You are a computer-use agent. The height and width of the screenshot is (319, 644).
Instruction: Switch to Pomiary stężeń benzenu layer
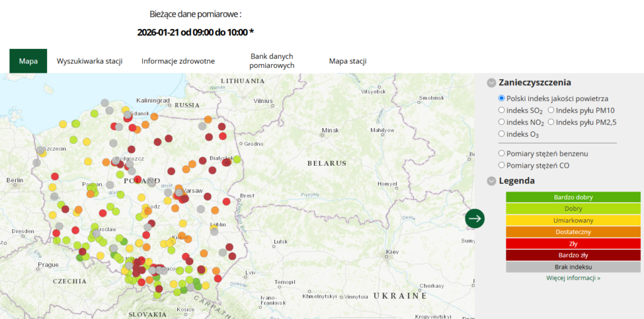(501, 153)
